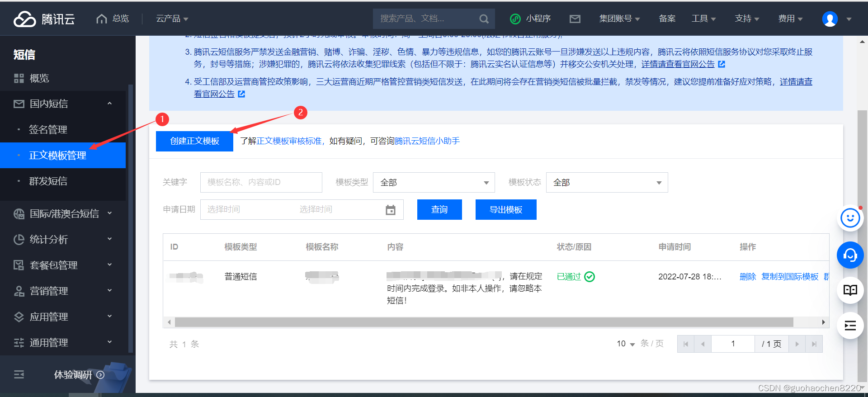Click right arrow of table scrollbar
Image resolution: width=868 pixels, height=397 pixels.
tap(823, 322)
